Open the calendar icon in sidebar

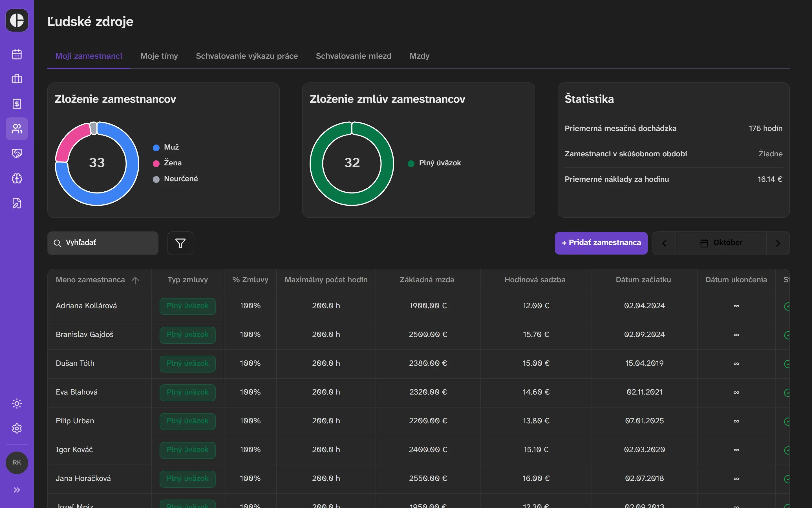(17, 54)
